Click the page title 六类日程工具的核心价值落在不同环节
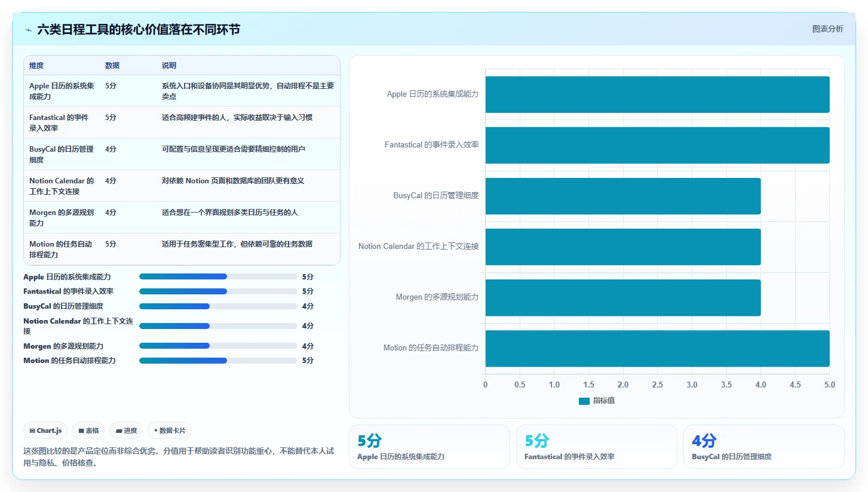The width and height of the screenshot is (868, 492). [x=139, y=29]
